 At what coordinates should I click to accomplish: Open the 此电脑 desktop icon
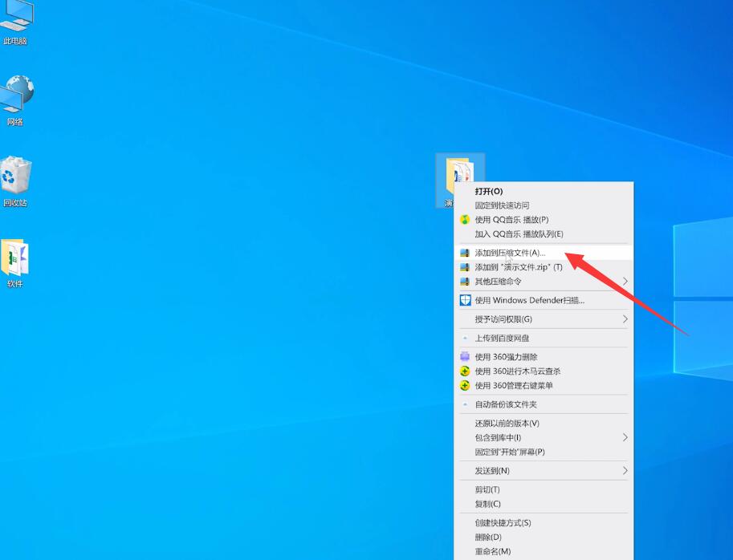15,19
